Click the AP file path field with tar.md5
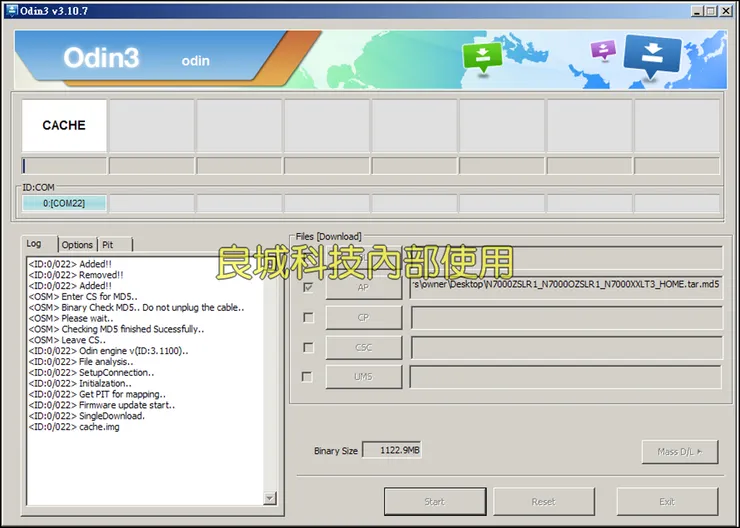740x528 pixels. 566,287
